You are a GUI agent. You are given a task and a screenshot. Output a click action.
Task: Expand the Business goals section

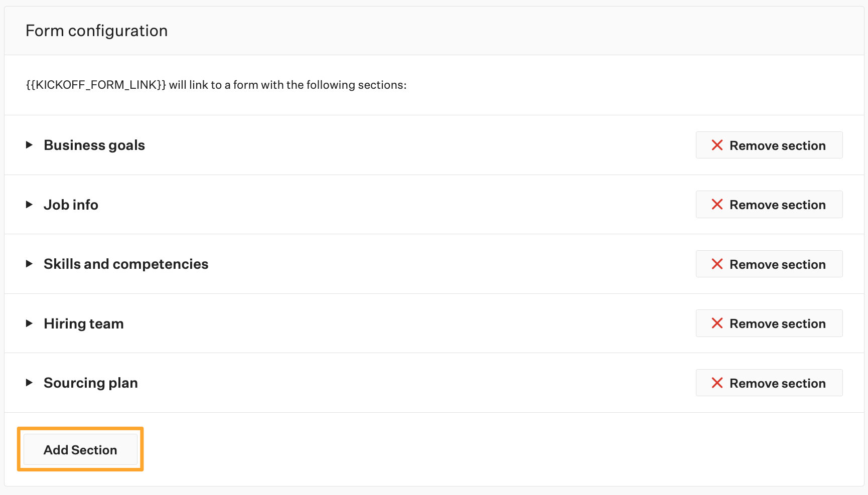(29, 145)
